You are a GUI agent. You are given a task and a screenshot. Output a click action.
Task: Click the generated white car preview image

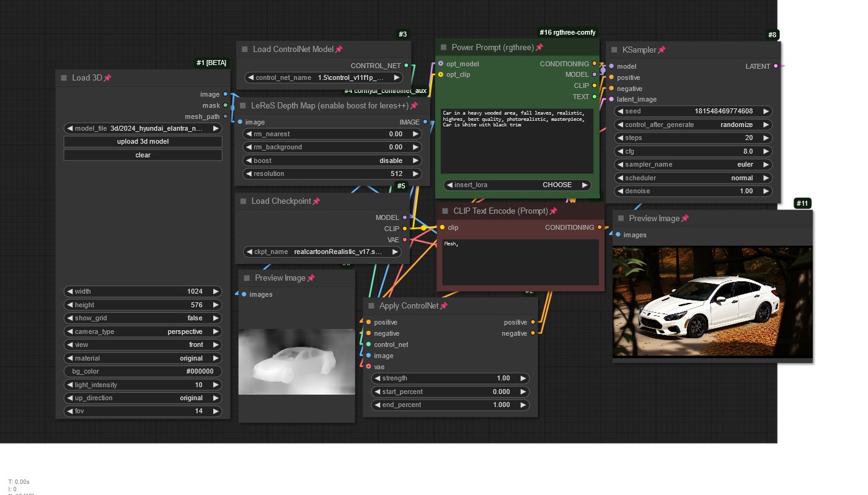(x=712, y=302)
